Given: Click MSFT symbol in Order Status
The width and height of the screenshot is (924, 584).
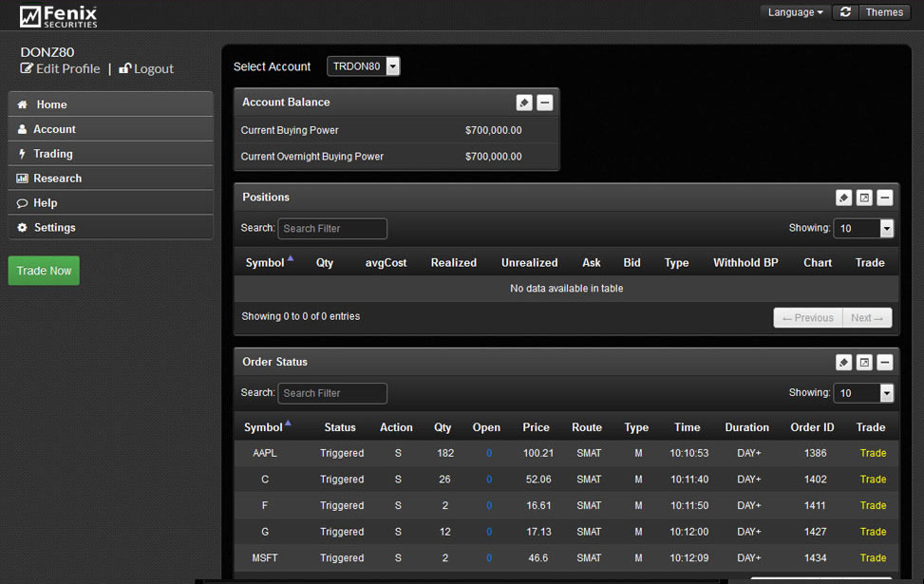Looking at the screenshot, I should click(x=265, y=557).
